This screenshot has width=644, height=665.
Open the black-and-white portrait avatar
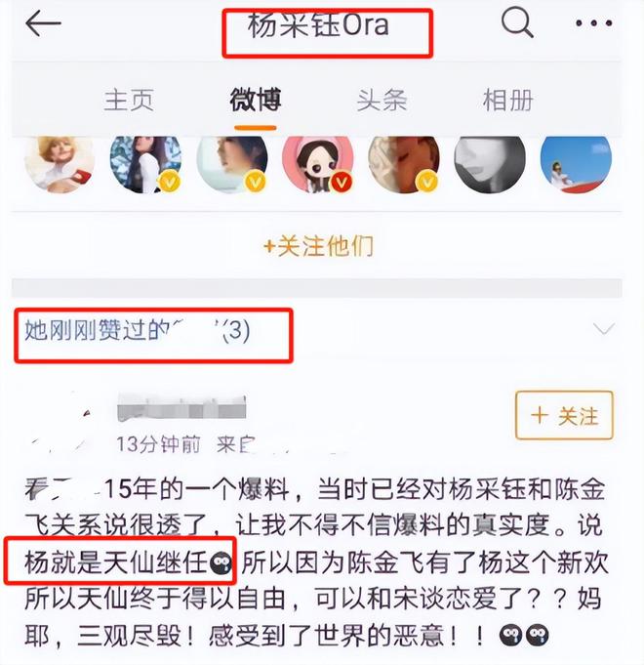[x=490, y=164]
